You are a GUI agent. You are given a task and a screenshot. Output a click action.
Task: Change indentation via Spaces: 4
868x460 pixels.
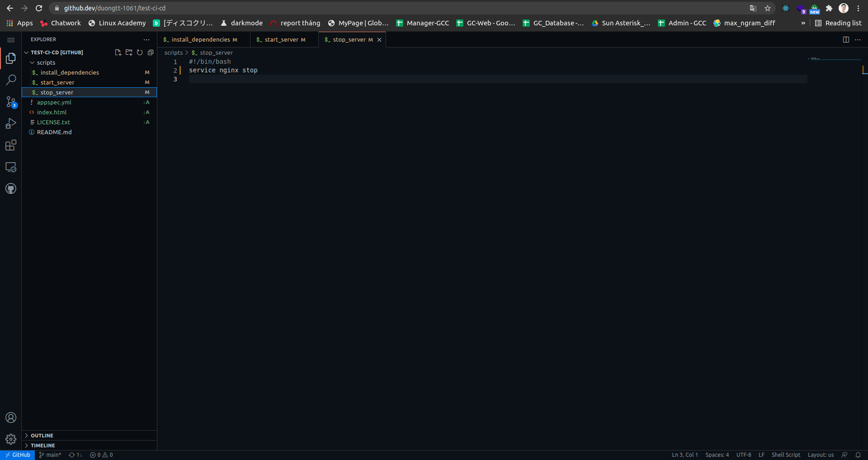click(x=717, y=455)
